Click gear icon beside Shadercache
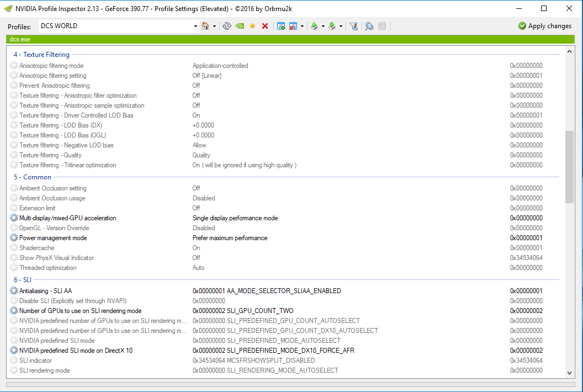 pyautogui.click(x=14, y=248)
